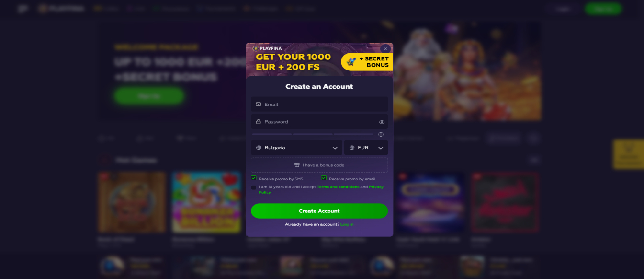Image resolution: width=644 pixels, height=279 pixels.
Task: Uncheck Receive promo by email
Action: point(324,178)
